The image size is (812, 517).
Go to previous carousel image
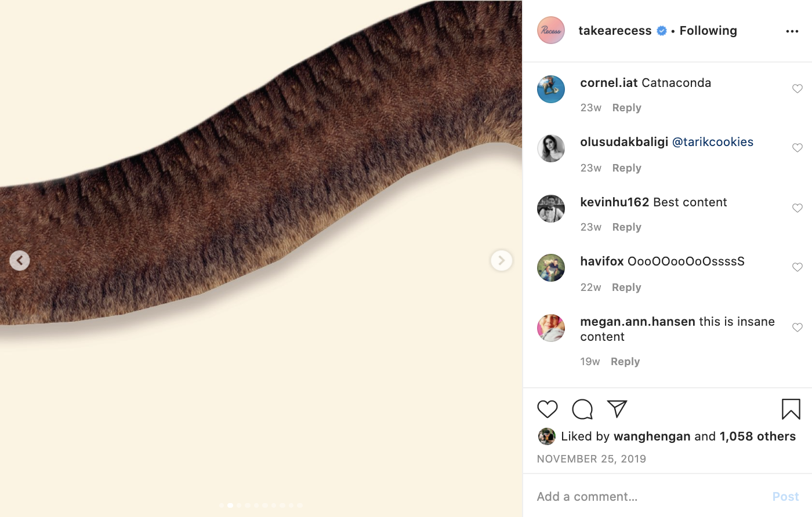[x=20, y=260]
